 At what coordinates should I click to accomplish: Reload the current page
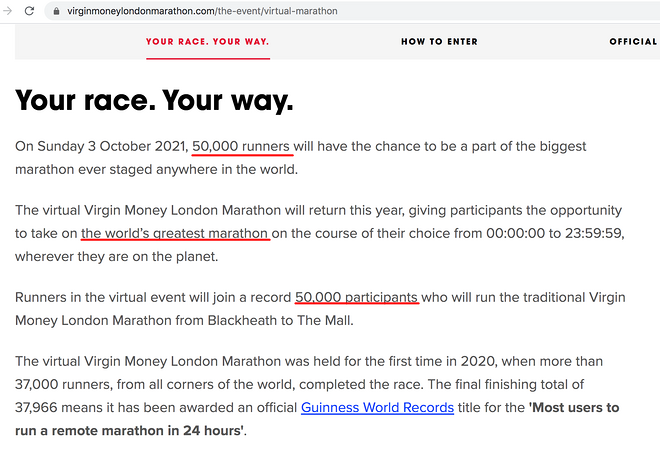coord(27,11)
